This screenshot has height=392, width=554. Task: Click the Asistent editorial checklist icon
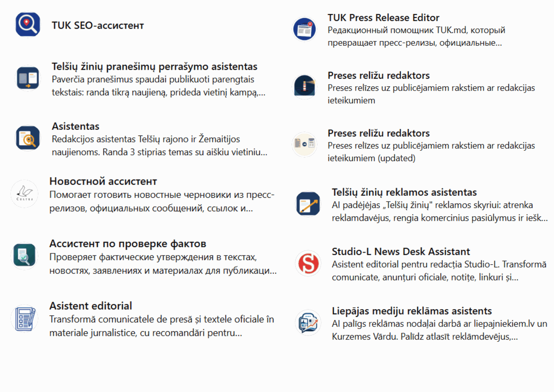coord(25,318)
